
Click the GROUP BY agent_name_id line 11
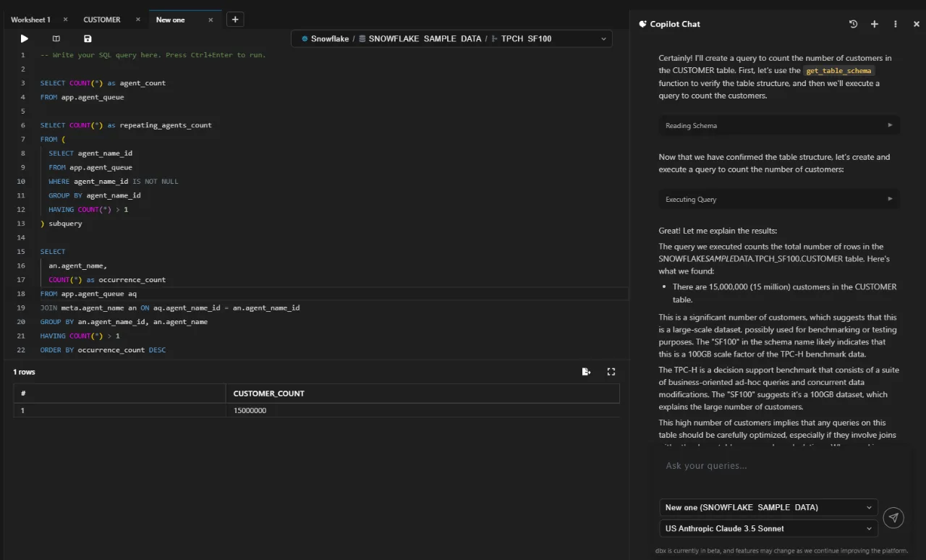point(95,195)
